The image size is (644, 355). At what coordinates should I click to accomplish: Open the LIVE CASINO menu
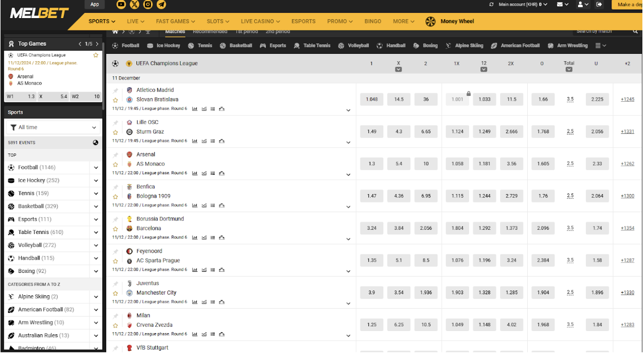pos(261,21)
